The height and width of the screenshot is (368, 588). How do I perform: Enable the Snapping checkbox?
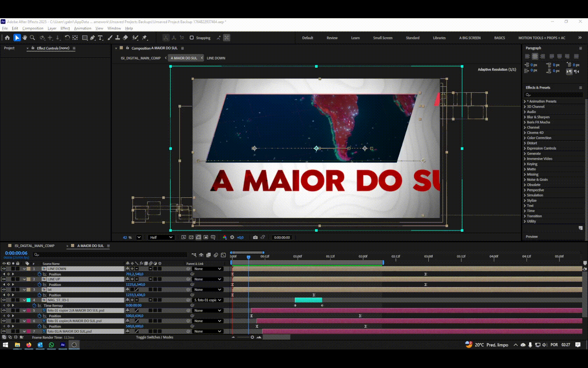coord(191,38)
